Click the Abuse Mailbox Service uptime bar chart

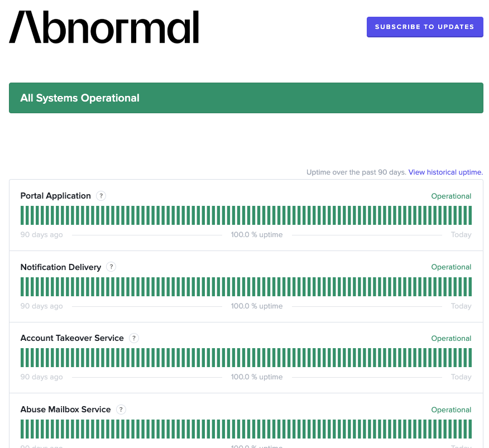pos(246,429)
